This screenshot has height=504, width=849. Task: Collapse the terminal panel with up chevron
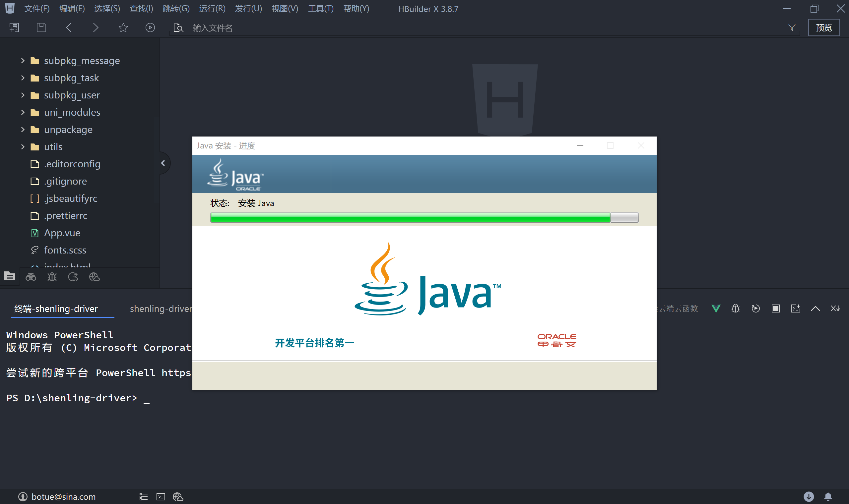point(815,308)
